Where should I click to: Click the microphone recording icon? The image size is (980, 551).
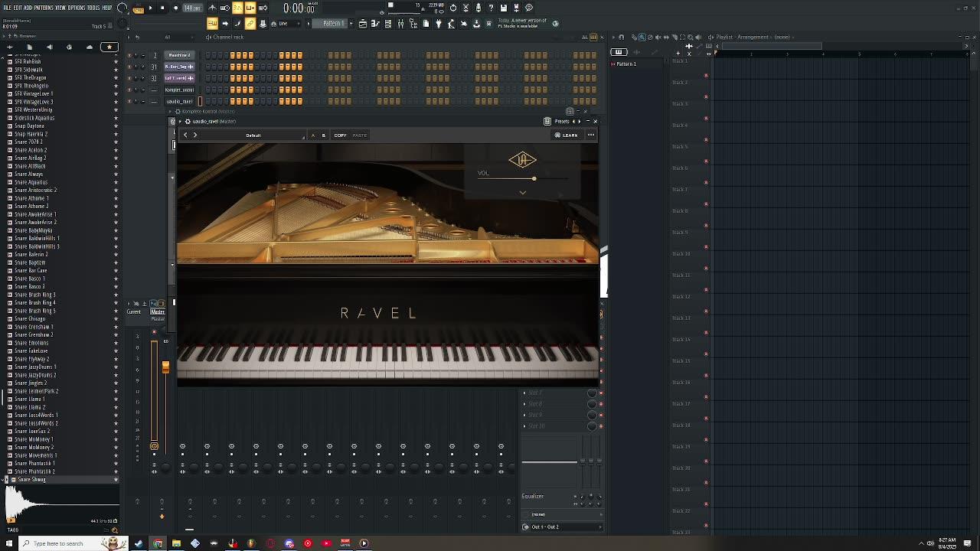tap(479, 8)
